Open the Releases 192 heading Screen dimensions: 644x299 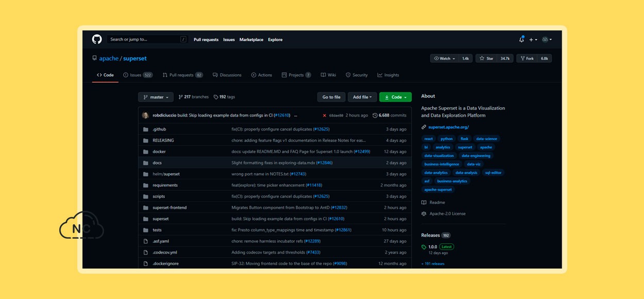click(x=436, y=235)
